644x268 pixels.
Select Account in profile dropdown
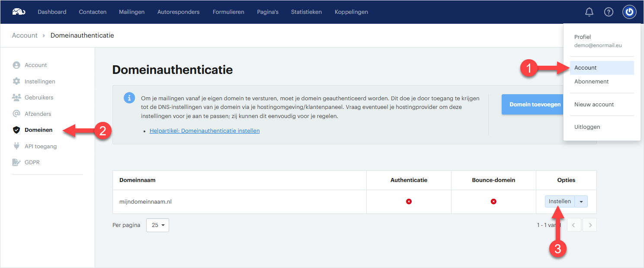pos(602,68)
